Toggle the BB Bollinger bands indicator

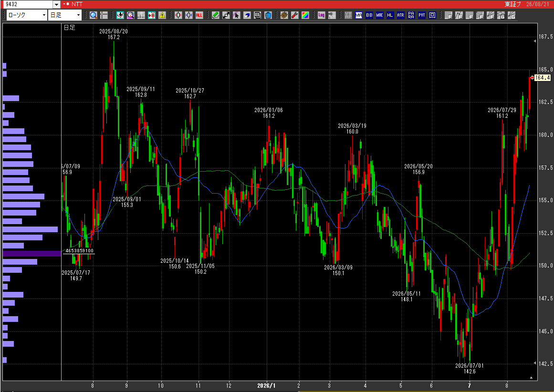[x=369, y=15]
